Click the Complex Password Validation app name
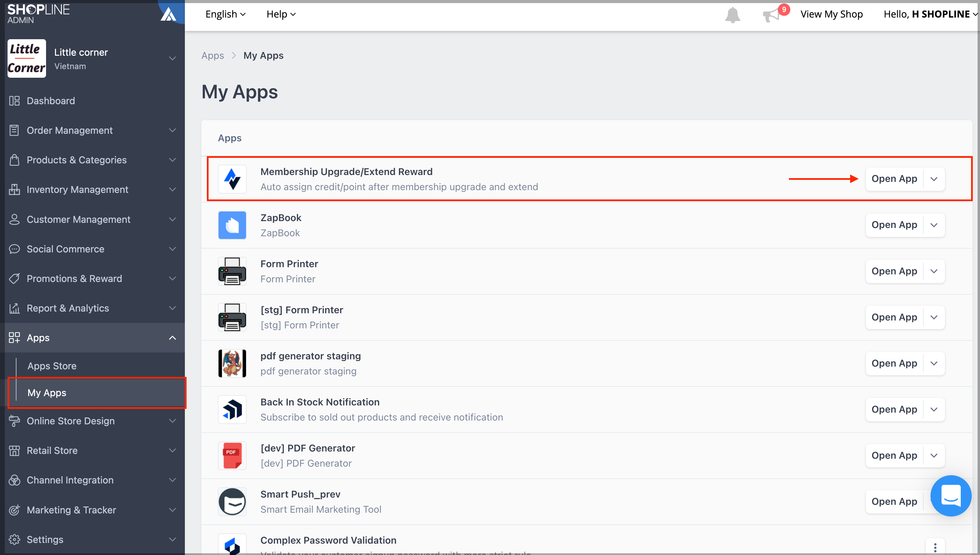The width and height of the screenshot is (980, 555). pos(328,540)
